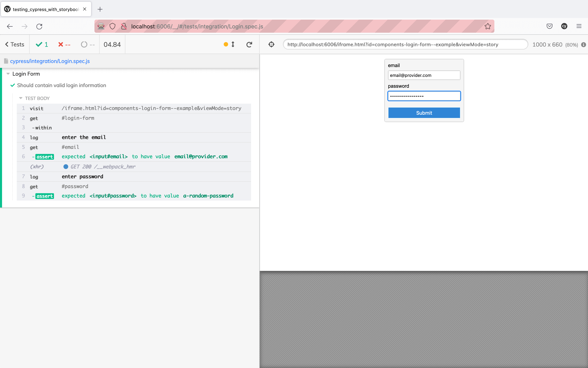This screenshot has height=368, width=588.
Task: Toggle the auto-scrolling arrow icon
Action: pos(233,44)
